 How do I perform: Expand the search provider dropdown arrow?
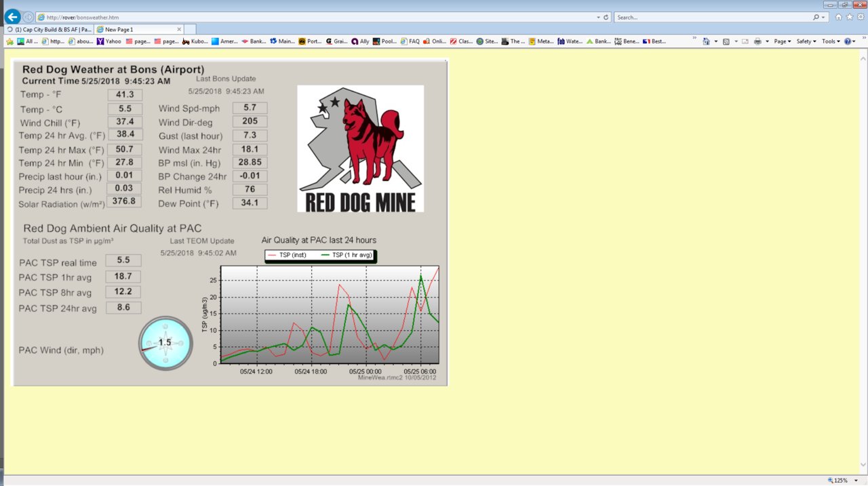tap(824, 17)
